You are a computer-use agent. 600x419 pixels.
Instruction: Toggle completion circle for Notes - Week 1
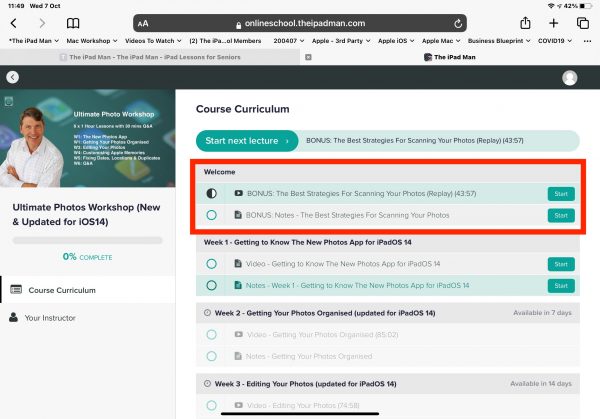212,285
